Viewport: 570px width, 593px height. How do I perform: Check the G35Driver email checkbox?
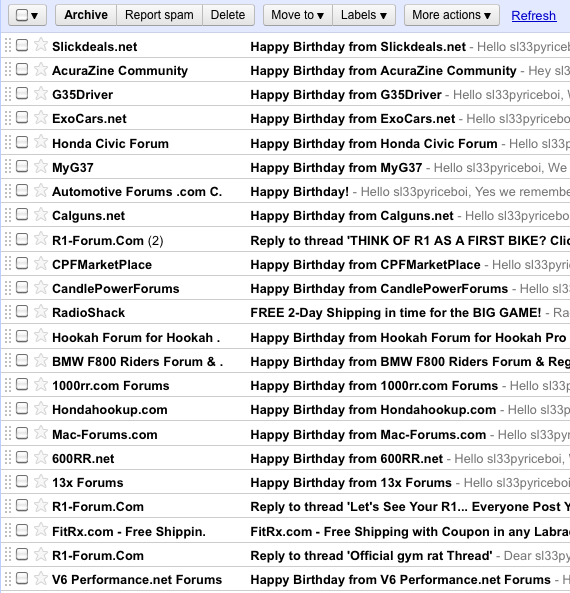tap(22, 93)
